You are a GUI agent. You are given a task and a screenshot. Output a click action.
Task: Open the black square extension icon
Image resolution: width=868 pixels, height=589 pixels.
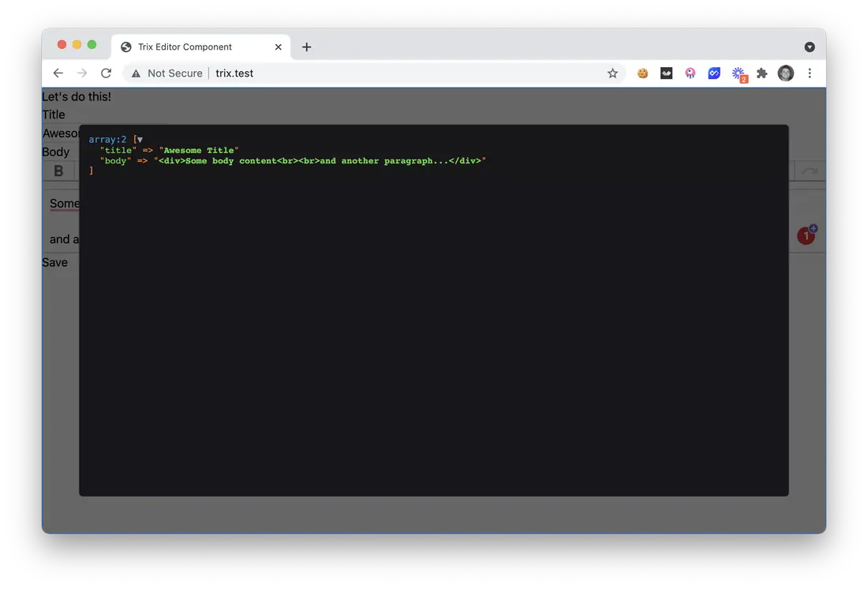pos(666,73)
